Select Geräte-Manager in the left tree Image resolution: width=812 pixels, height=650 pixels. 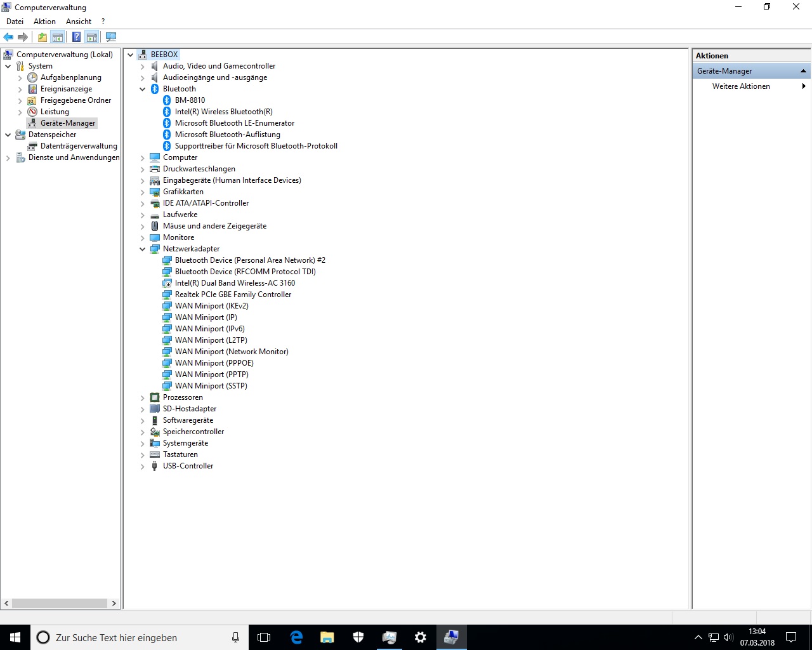click(68, 123)
